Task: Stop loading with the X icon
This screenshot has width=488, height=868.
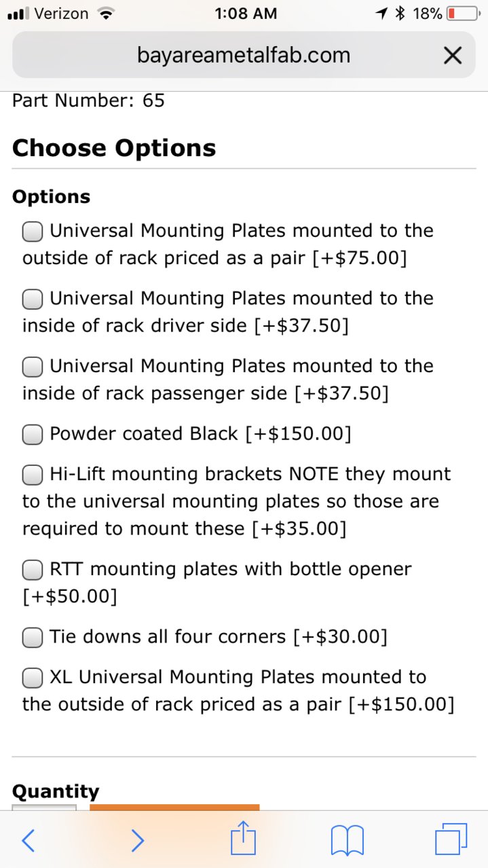Action: (x=452, y=56)
